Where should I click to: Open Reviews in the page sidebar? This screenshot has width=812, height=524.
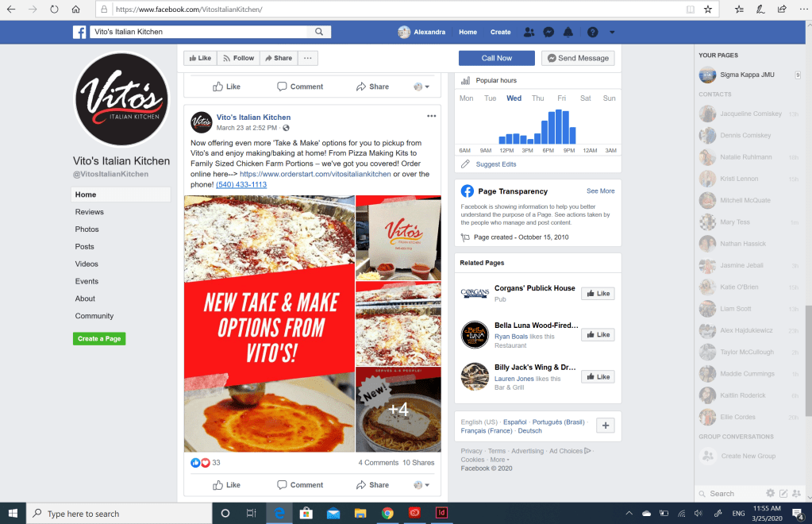[89, 212]
